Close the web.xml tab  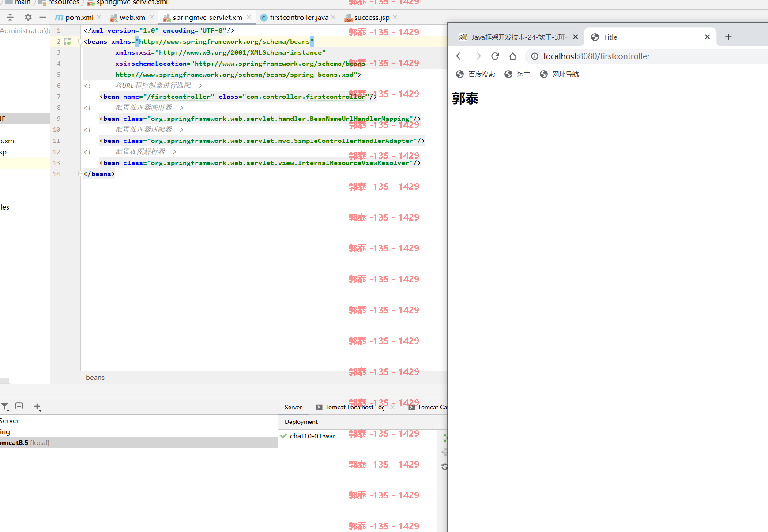point(152,17)
